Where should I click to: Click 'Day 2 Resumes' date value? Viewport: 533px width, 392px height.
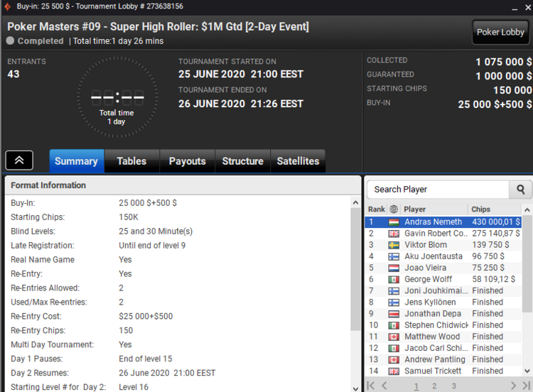point(167,373)
